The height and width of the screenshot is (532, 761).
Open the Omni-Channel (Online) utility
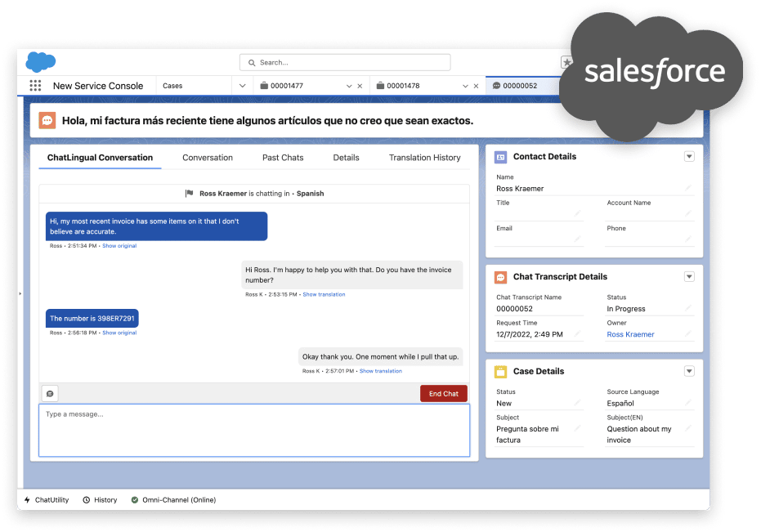(x=174, y=499)
